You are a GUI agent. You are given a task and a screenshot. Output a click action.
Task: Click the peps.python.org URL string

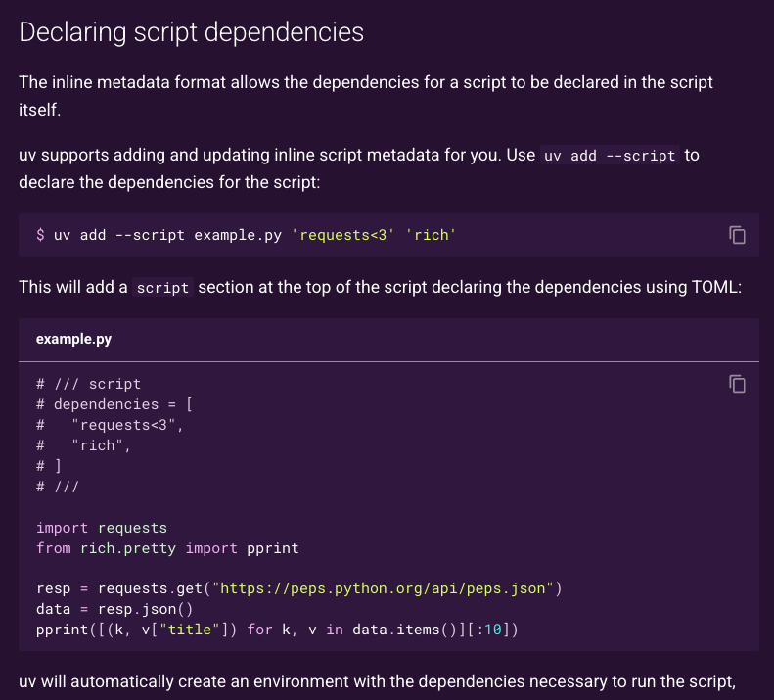(x=383, y=588)
